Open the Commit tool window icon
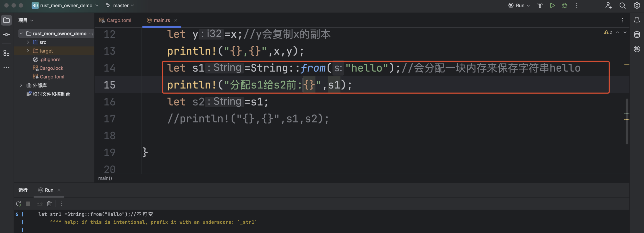 point(6,34)
